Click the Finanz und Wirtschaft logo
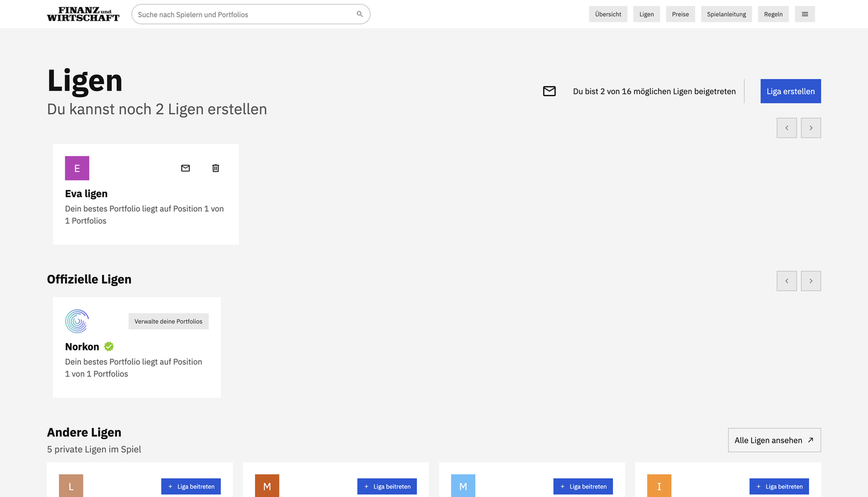The height and width of the screenshot is (497, 868). coord(83,14)
